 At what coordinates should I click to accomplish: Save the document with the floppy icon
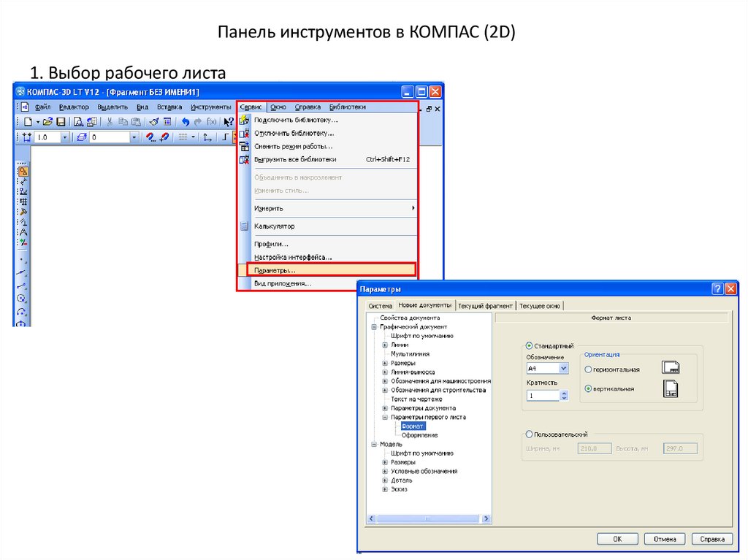(61, 122)
